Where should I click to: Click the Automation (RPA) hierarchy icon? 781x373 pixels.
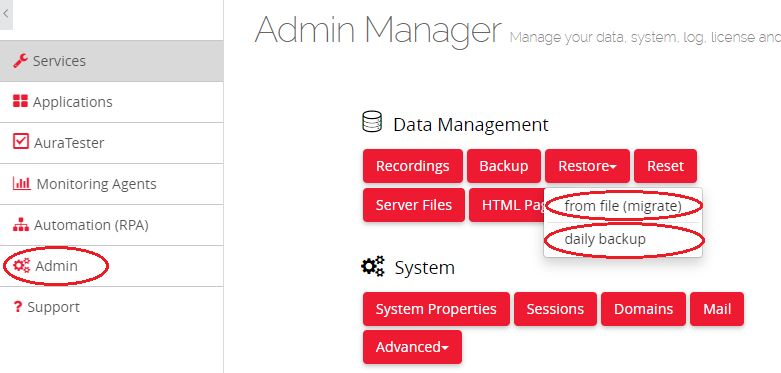tap(21, 225)
